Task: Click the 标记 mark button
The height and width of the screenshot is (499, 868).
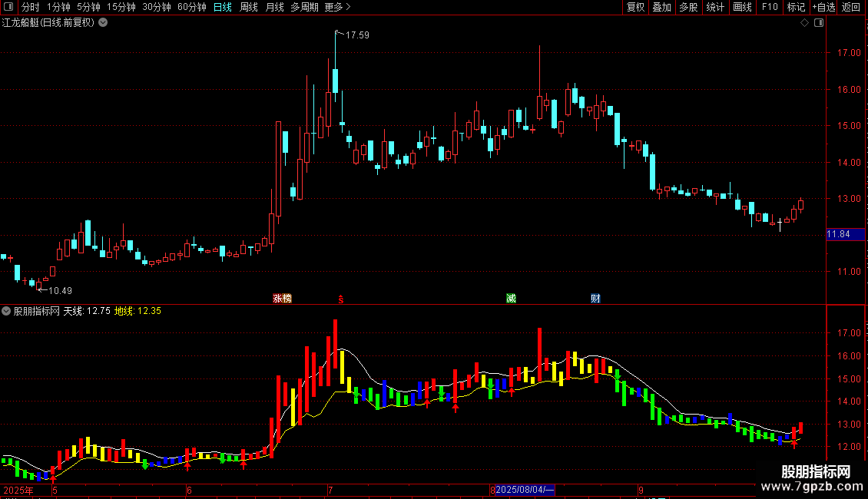Action: coord(796,7)
